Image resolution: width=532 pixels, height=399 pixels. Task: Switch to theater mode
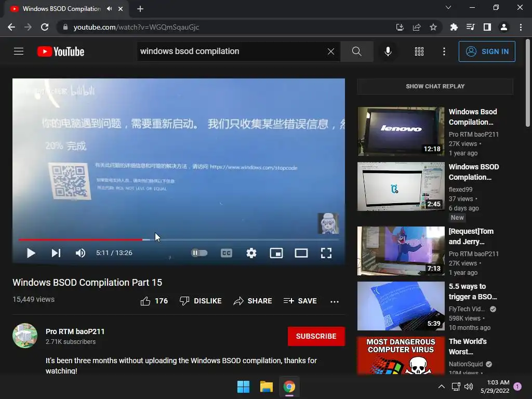301,253
